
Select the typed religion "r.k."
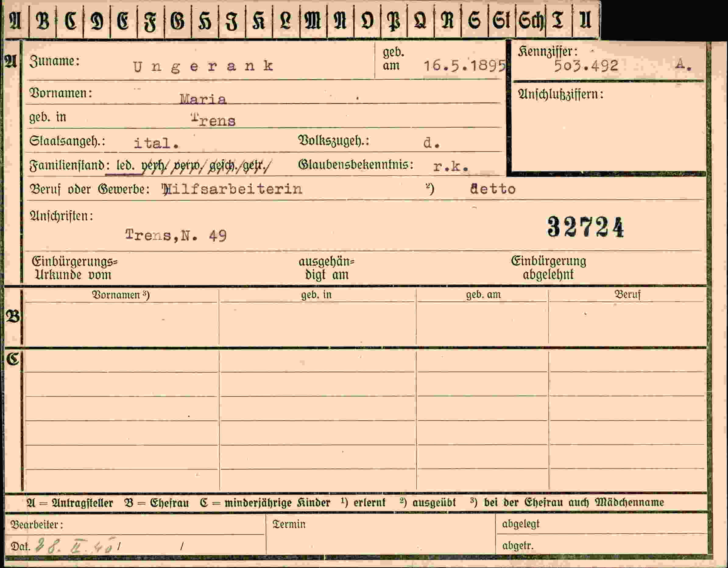tap(451, 166)
